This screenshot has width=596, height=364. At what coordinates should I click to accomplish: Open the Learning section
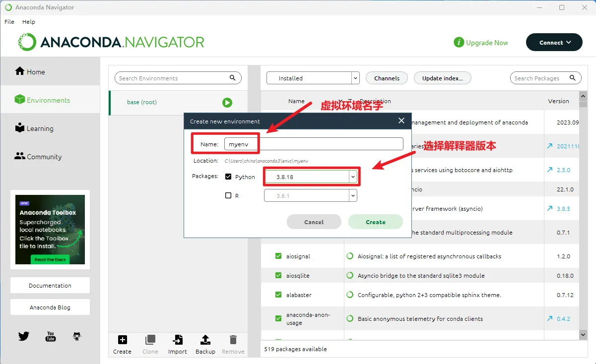34,128
